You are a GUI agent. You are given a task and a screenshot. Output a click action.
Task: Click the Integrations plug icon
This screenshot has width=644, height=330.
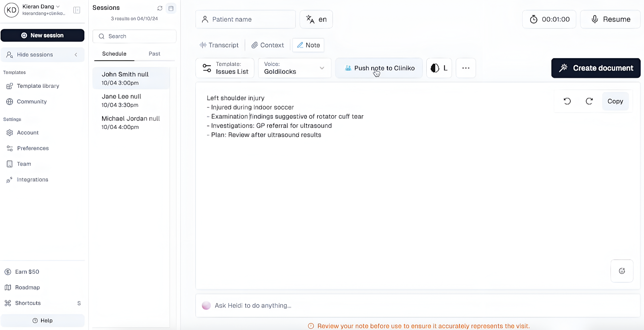point(9,180)
